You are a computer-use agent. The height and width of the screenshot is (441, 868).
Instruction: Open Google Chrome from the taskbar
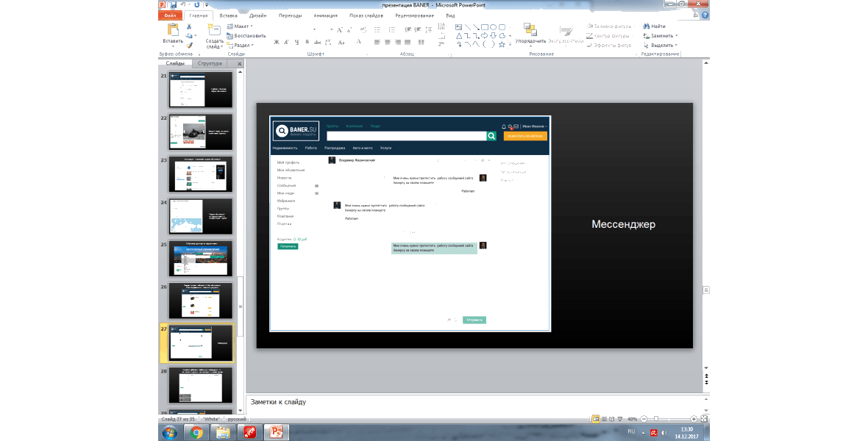tap(196, 433)
